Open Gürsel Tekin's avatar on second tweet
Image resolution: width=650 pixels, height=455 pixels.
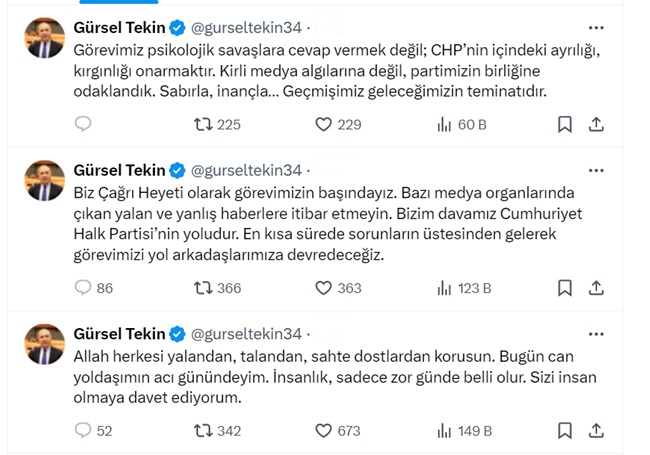pyautogui.click(x=44, y=180)
